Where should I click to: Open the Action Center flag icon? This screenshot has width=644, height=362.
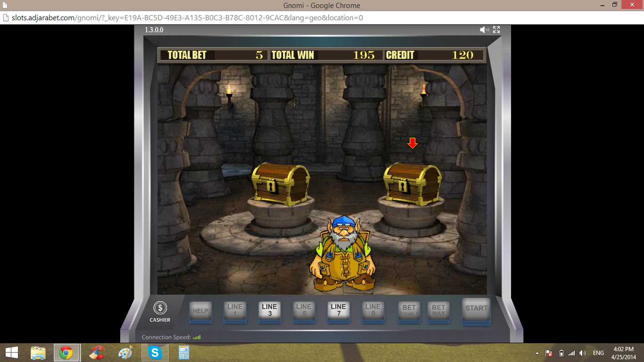coord(549,353)
